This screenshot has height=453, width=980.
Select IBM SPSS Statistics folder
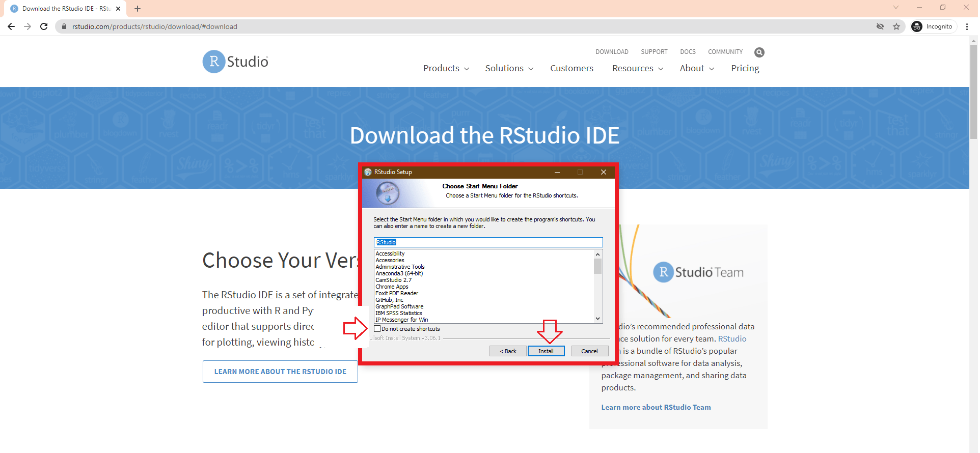399,313
